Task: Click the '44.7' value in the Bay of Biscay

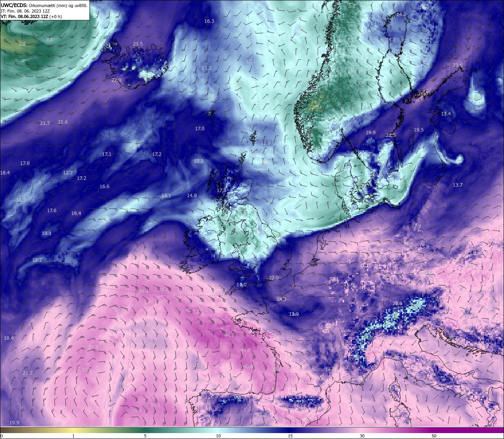Action: click(229, 335)
